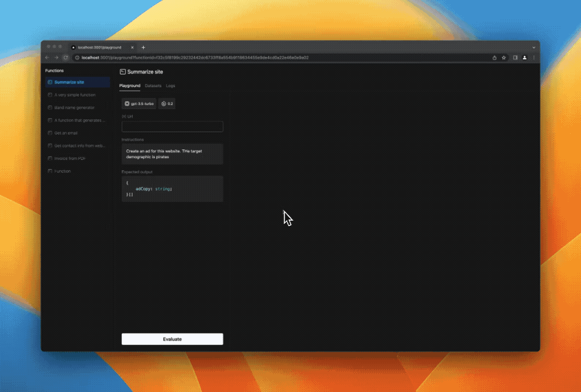Reload the page with the refresh icon
581x392 pixels.
66,57
